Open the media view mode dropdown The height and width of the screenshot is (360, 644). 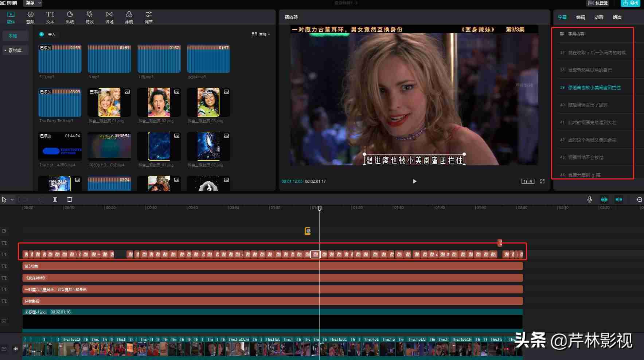[261, 34]
